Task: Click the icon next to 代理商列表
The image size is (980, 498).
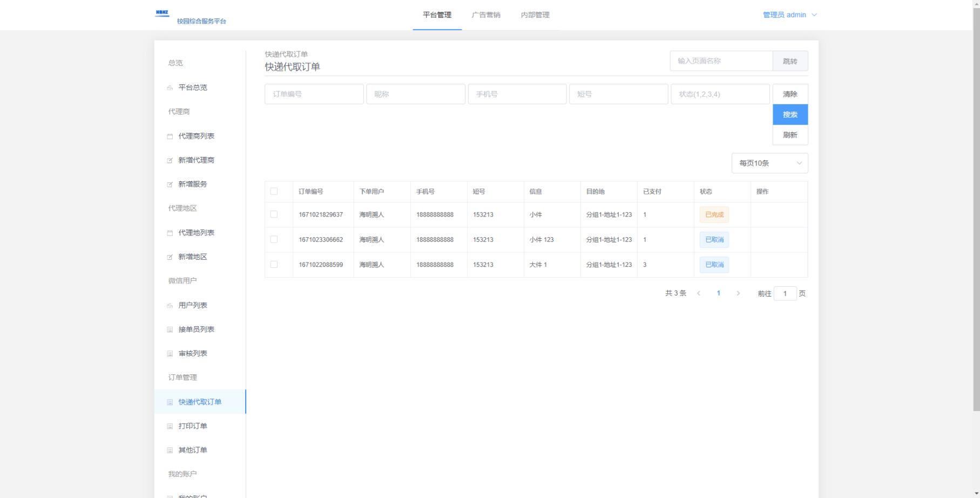Action: [x=170, y=137]
